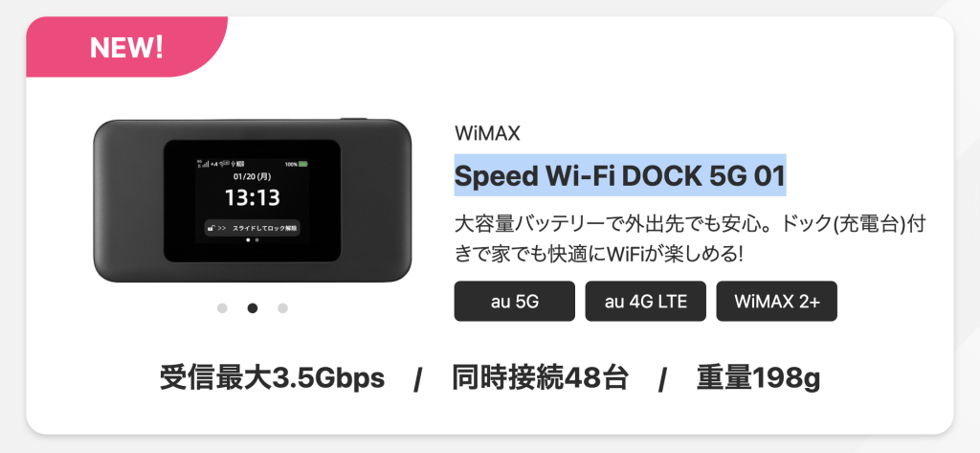The image size is (980, 453).
Task: Click the Speed Wi-Fi DOCK 5G 01 title
Action: 619,176
